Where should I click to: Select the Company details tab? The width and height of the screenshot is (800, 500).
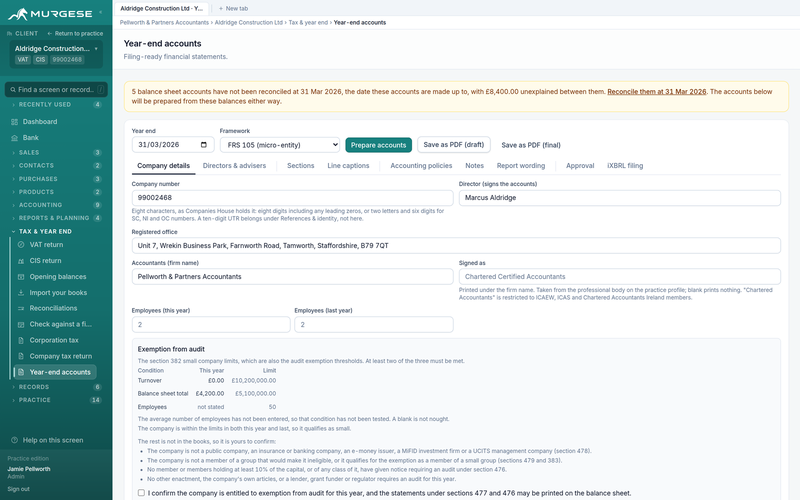pyautogui.click(x=163, y=166)
